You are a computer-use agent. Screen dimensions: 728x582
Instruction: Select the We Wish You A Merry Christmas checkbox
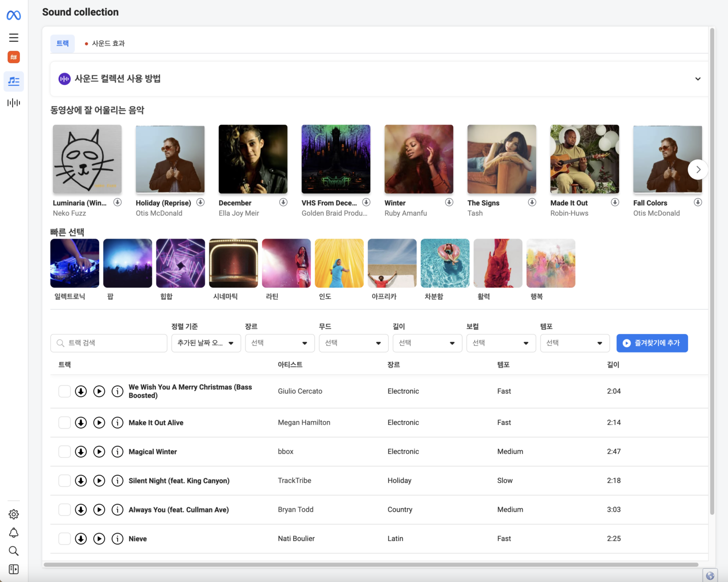[x=64, y=391]
